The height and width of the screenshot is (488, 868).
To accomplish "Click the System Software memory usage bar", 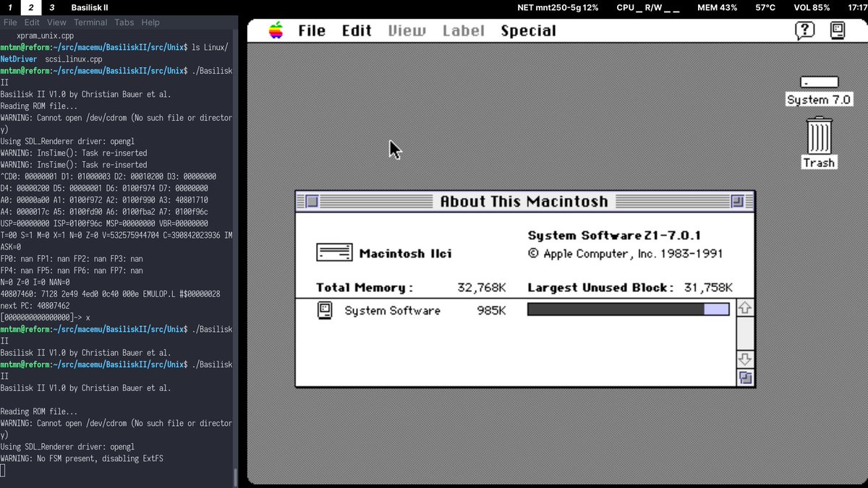I will coord(629,309).
